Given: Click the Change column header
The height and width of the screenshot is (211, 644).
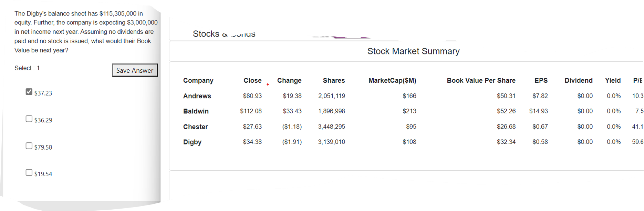Looking at the screenshot, I should pyautogui.click(x=289, y=80).
